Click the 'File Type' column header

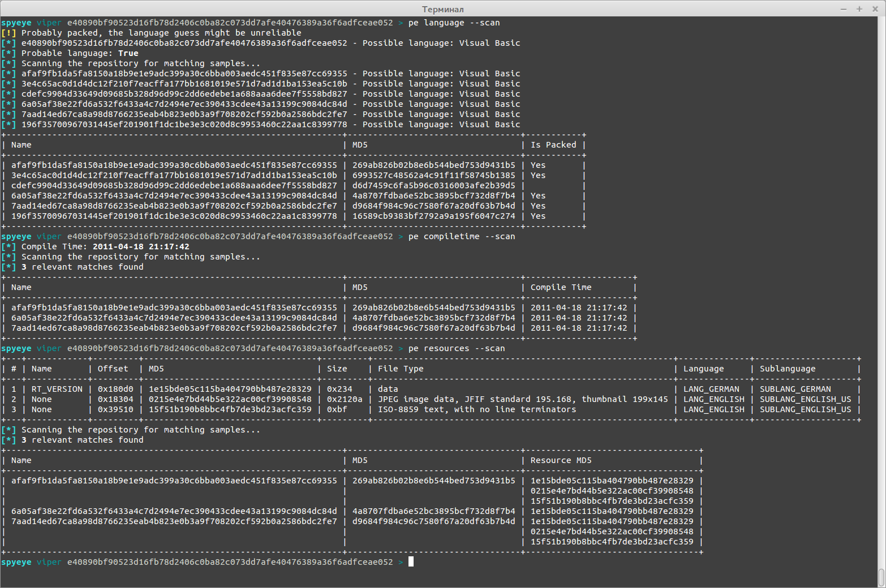[x=401, y=369]
